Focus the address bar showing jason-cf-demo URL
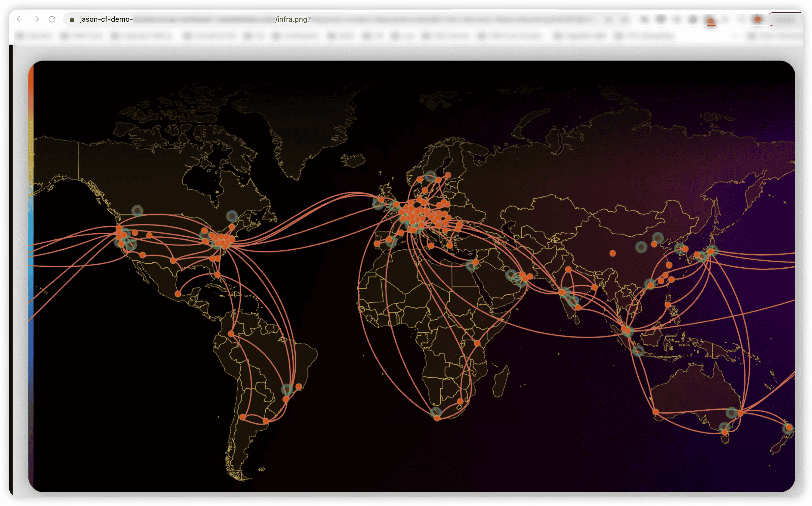Screen dimensions: 812x506 tap(348, 19)
